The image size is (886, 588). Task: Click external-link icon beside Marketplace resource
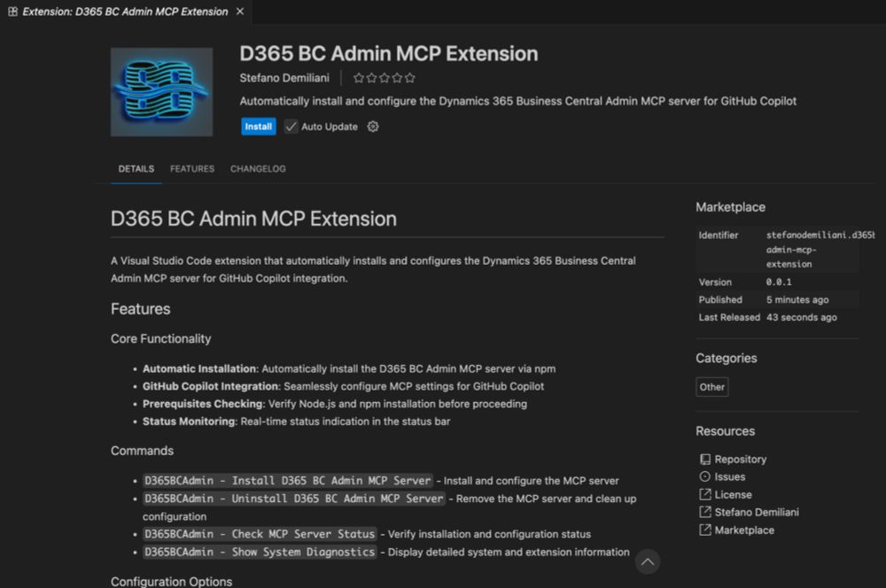click(x=704, y=530)
